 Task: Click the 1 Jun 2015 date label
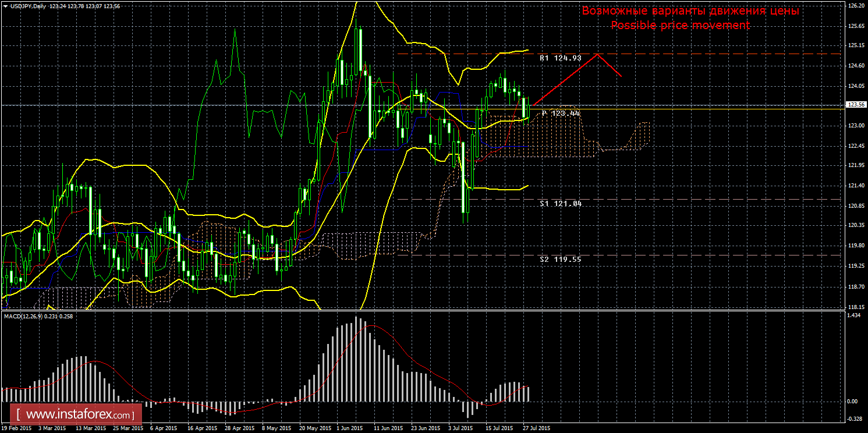pyautogui.click(x=351, y=428)
